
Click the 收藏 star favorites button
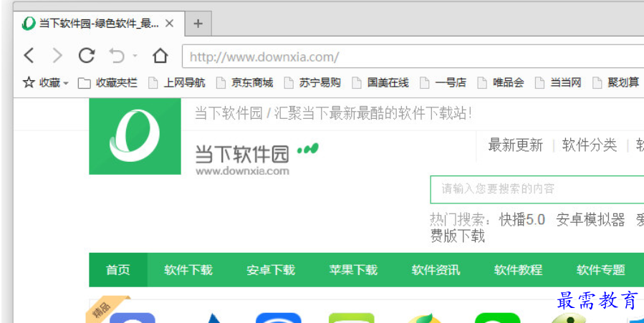pos(42,83)
